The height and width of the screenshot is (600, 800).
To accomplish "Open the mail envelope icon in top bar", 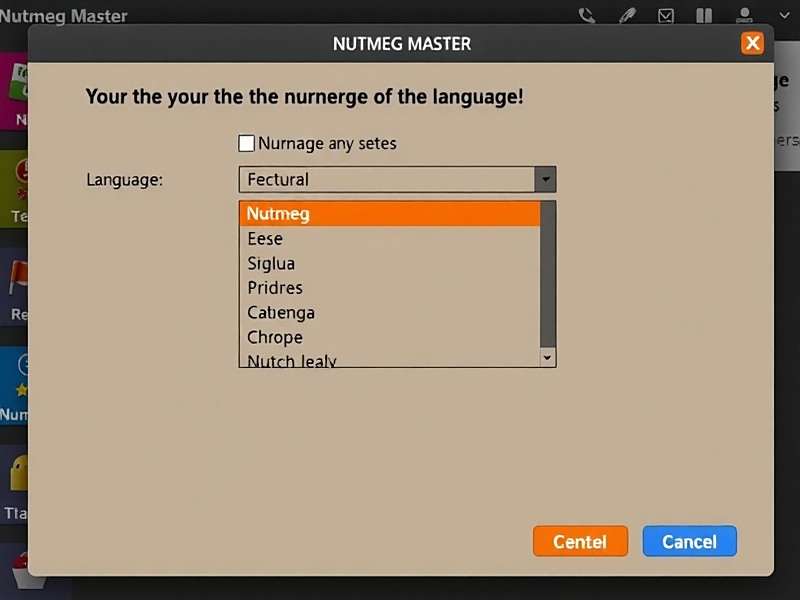I will coord(666,15).
